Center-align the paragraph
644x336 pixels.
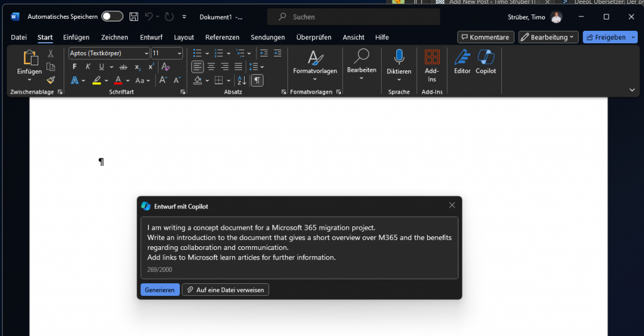211,67
